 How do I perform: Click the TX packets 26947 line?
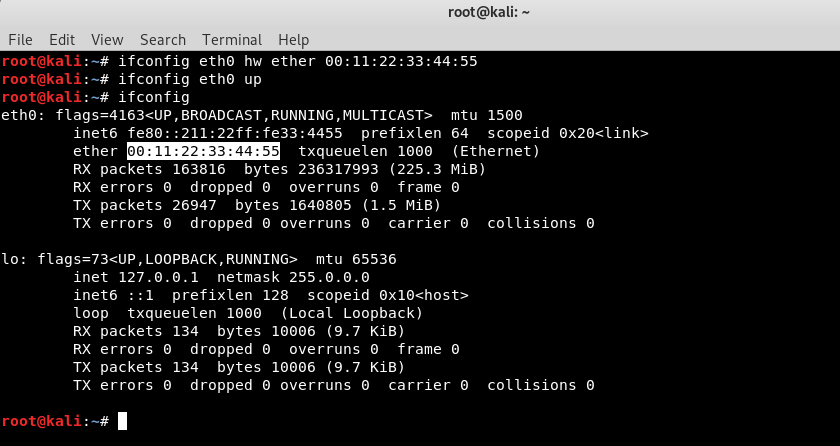pyautogui.click(x=257, y=205)
